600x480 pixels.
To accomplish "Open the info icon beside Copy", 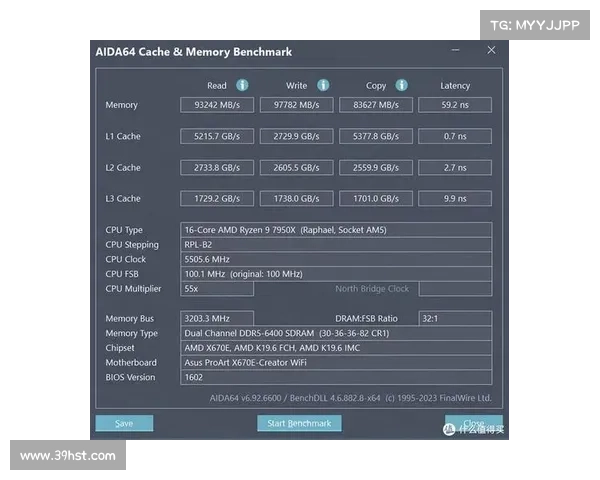I will click(401, 85).
